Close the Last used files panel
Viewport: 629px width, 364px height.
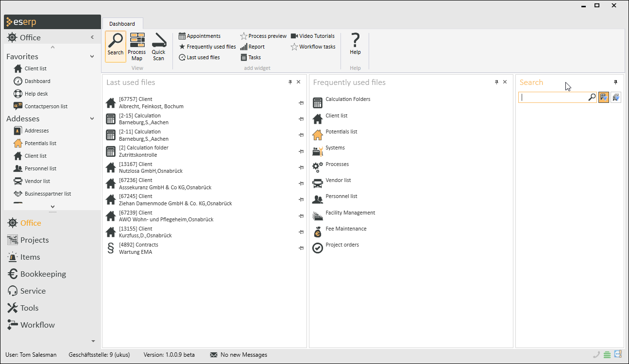pyautogui.click(x=298, y=83)
